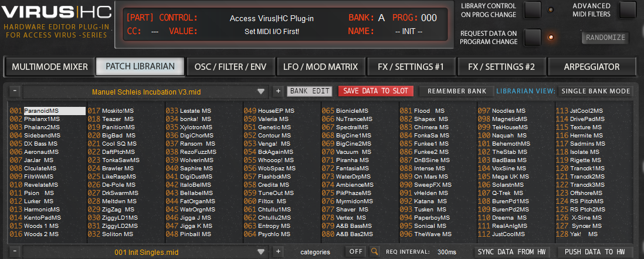Open the LFO / Mod Matrix tab
The width and height of the screenshot is (644, 259).
pos(321,66)
